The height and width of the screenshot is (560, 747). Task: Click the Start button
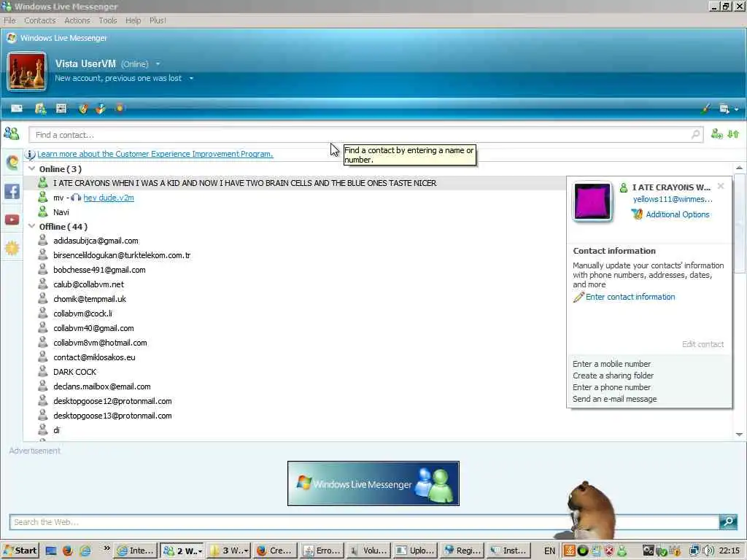[x=20, y=551]
